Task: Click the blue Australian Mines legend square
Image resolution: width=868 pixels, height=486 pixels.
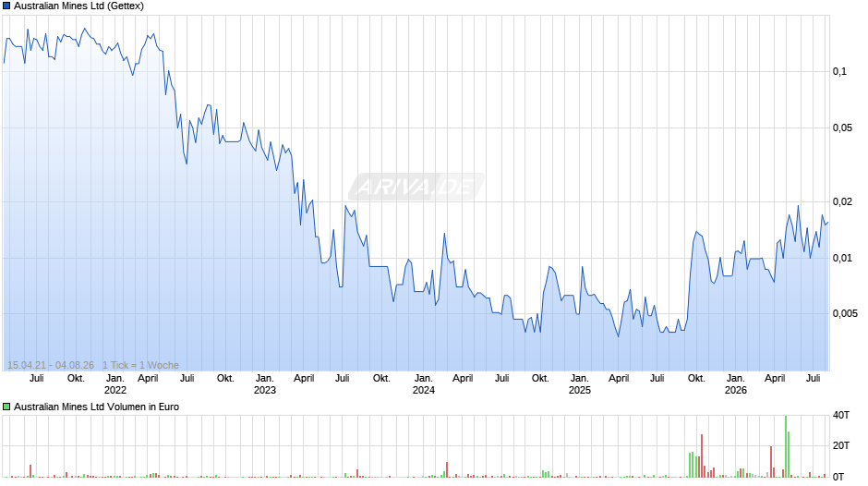Action: (x=6, y=6)
